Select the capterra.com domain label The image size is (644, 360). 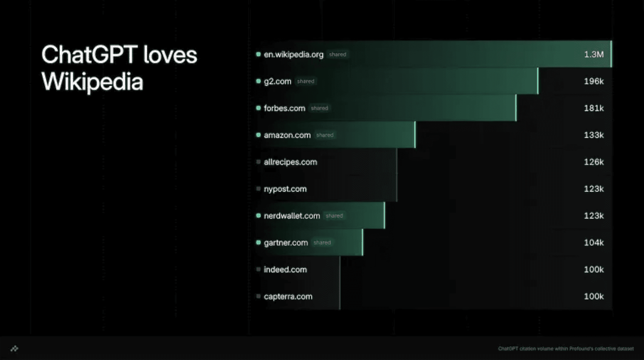pos(288,296)
